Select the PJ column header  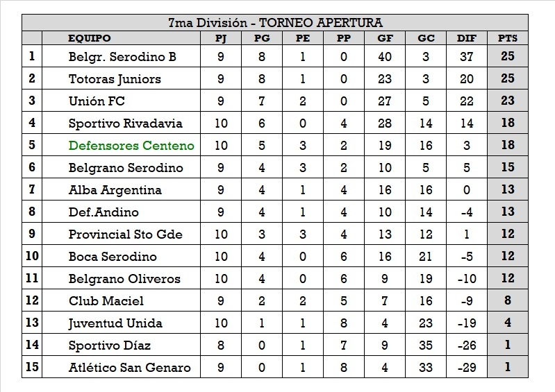tap(221, 39)
